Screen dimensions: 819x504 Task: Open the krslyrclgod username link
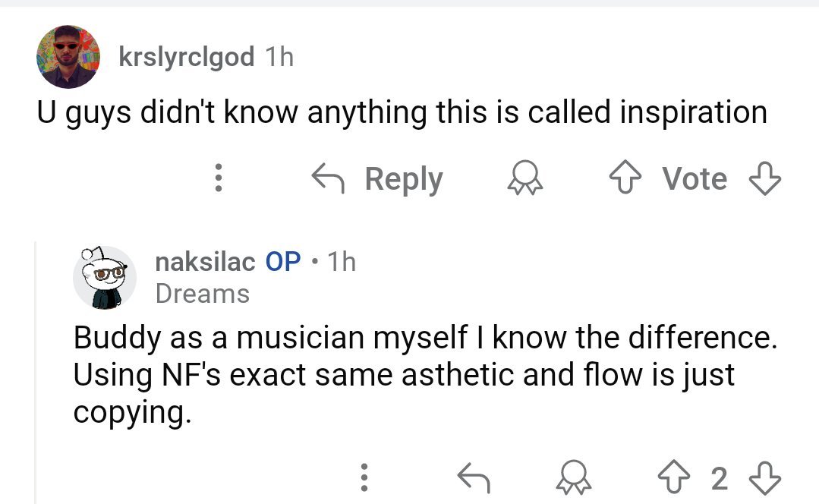(x=186, y=57)
